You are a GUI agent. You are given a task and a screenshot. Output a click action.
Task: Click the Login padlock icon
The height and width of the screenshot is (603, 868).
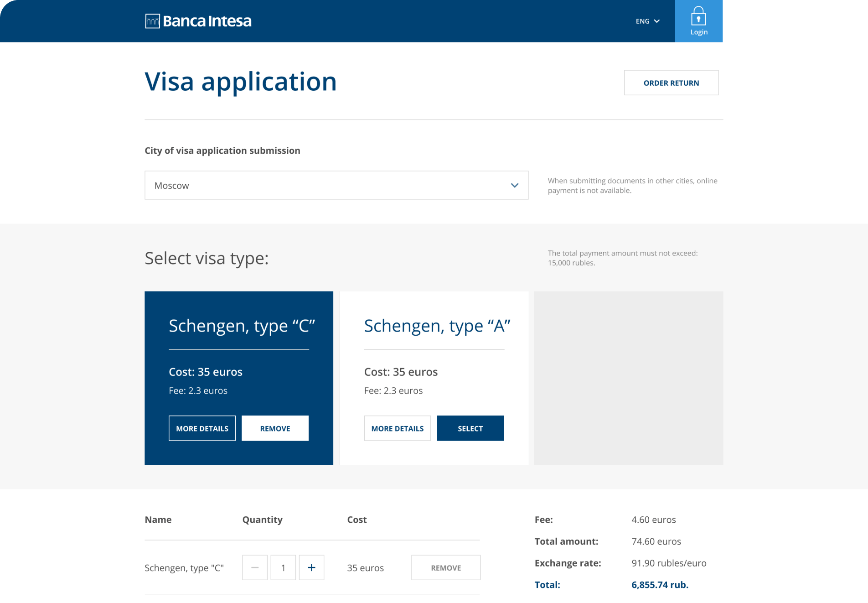(x=698, y=17)
